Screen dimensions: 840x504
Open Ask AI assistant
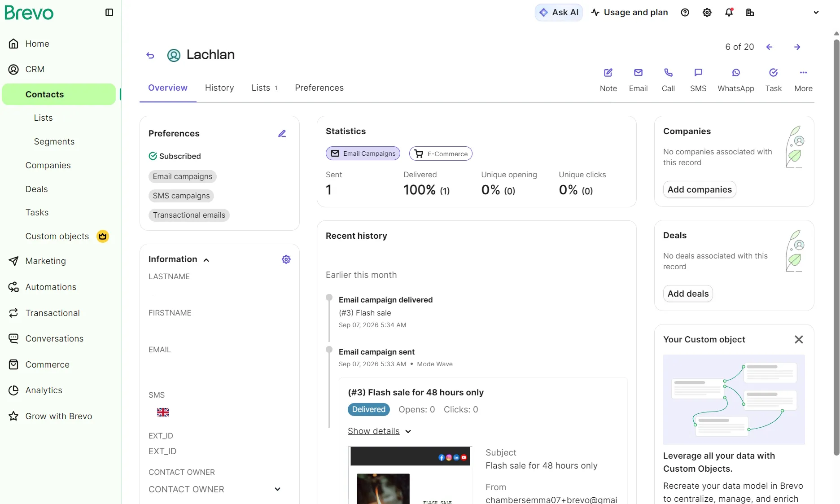(x=559, y=13)
